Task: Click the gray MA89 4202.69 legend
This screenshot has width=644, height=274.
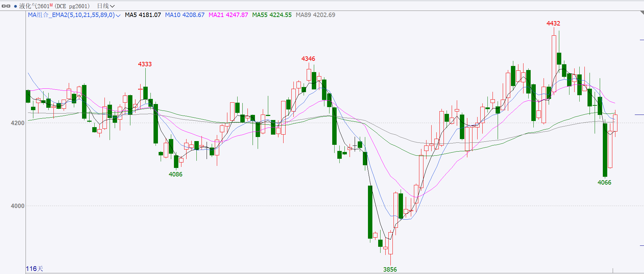Action: 315,15
